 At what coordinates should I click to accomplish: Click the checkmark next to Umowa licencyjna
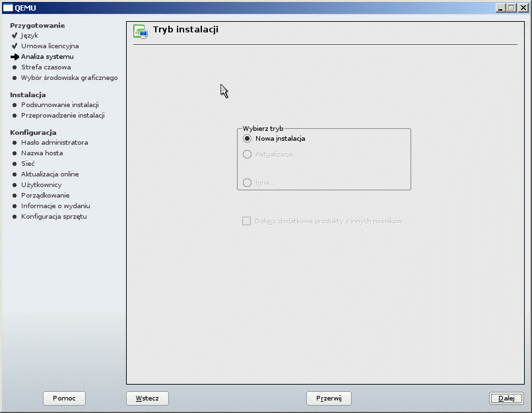point(15,46)
